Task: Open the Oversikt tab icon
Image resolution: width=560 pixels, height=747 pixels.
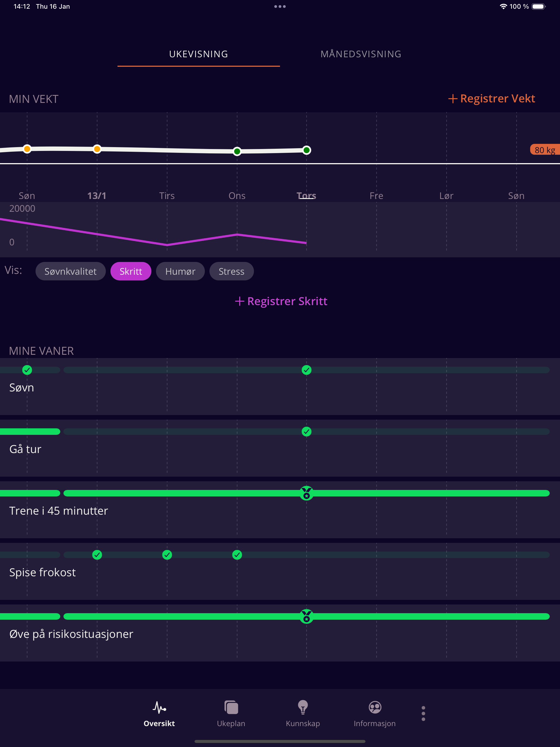Action: pyautogui.click(x=159, y=707)
